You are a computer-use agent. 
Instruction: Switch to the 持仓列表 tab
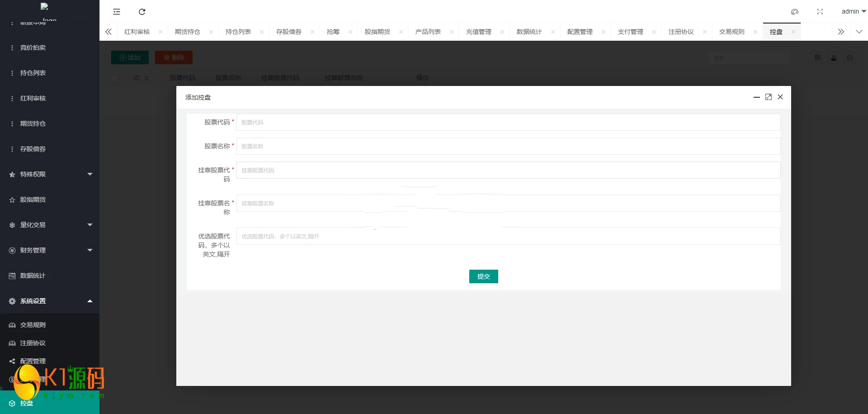point(238,32)
